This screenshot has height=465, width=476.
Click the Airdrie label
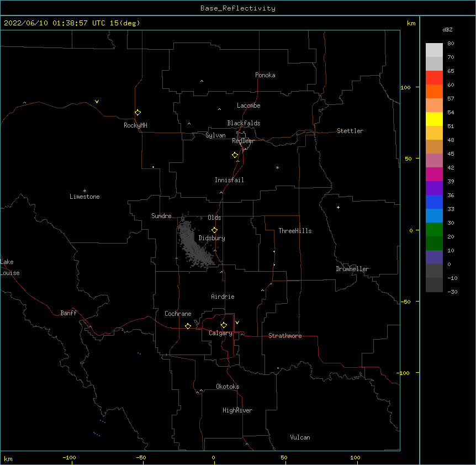pyautogui.click(x=223, y=297)
